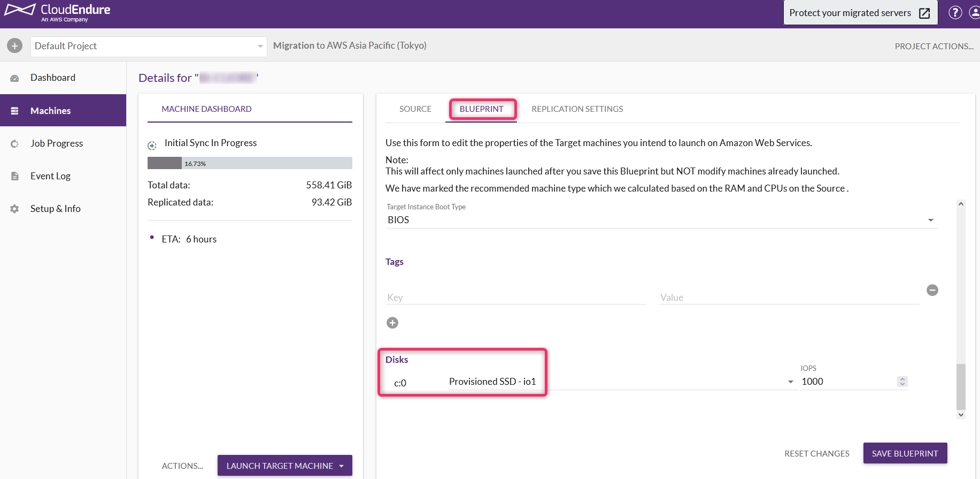980x479 pixels.
Task: Open Launch Target Machine dropdown arrow
Action: 342,466
